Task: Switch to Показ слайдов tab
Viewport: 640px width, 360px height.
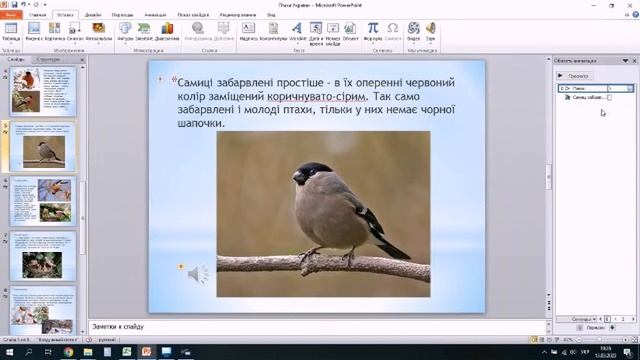Action: pyautogui.click(x=193, y=15)
